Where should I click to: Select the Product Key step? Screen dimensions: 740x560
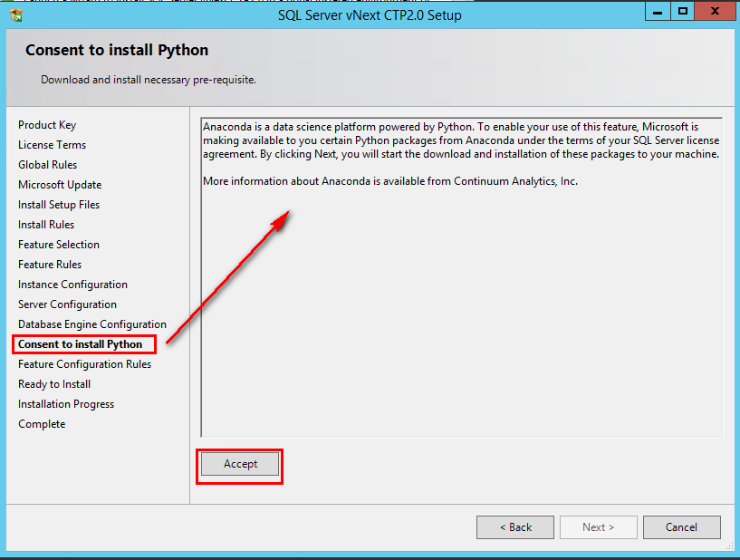click(47, 125)
